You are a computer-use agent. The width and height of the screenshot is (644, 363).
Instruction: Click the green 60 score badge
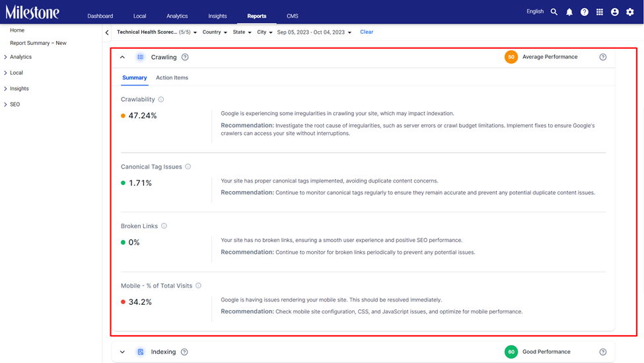coord(511,352)
